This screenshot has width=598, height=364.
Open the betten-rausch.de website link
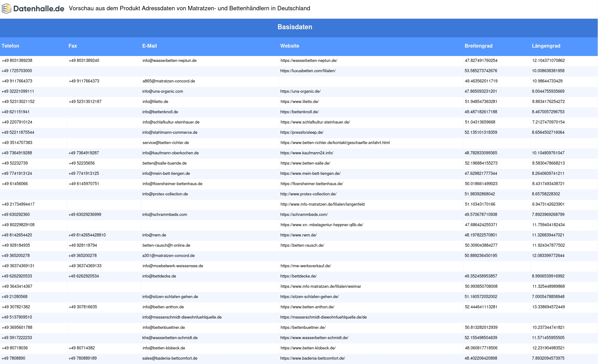click(x=302, y=245)
